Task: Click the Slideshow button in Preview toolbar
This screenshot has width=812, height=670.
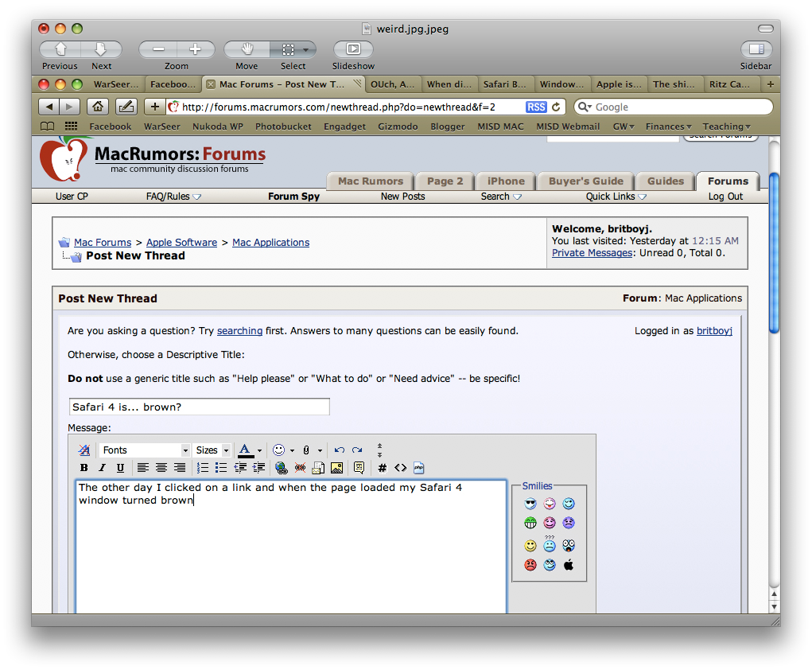Action: pyautogui.click(x=353, y=49)
